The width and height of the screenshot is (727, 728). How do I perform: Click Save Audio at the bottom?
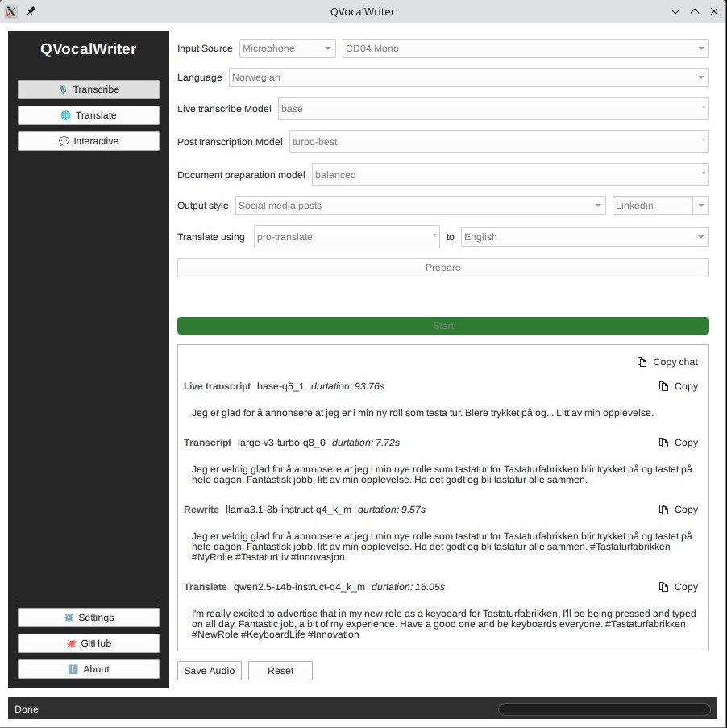click(x=209, y=670)
